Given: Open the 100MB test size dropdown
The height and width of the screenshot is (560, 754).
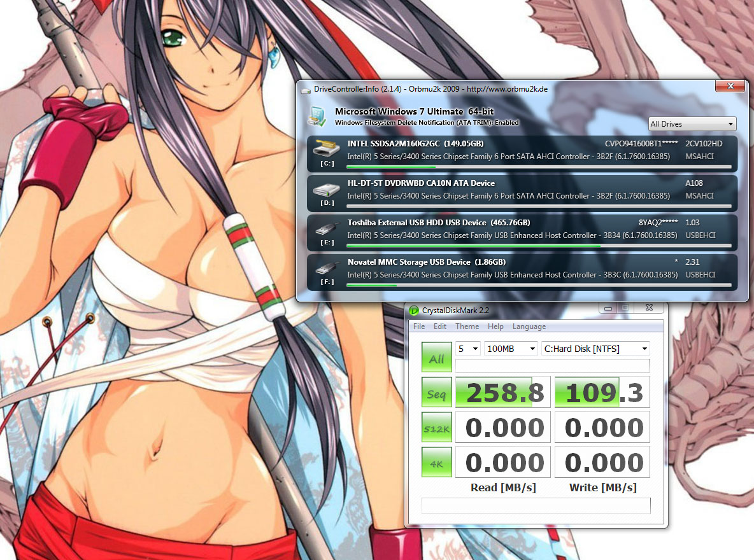Looking at the screenshot, I should click(511, 349).
